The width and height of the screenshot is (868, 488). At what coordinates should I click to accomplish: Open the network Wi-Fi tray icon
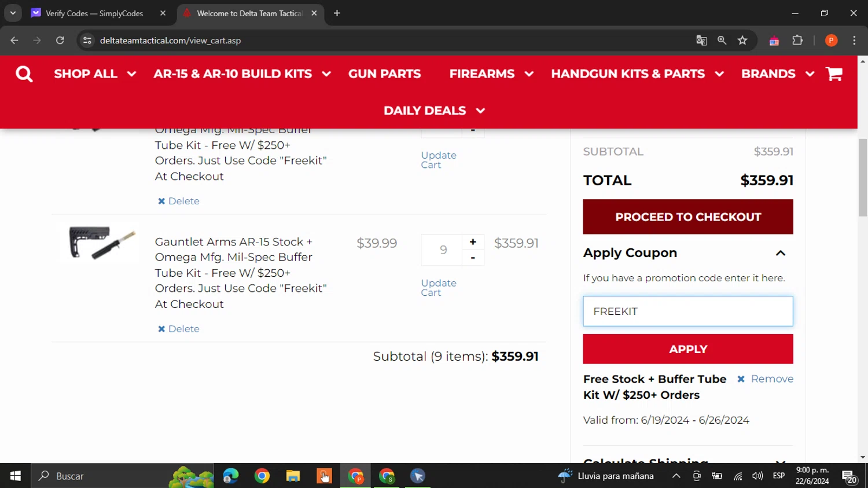(738, 476)
